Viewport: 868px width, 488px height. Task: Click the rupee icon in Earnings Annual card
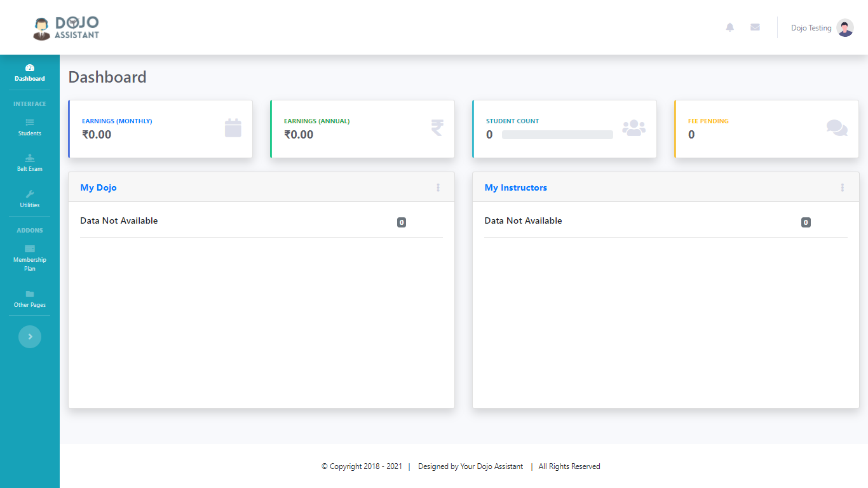click(437, 128)
